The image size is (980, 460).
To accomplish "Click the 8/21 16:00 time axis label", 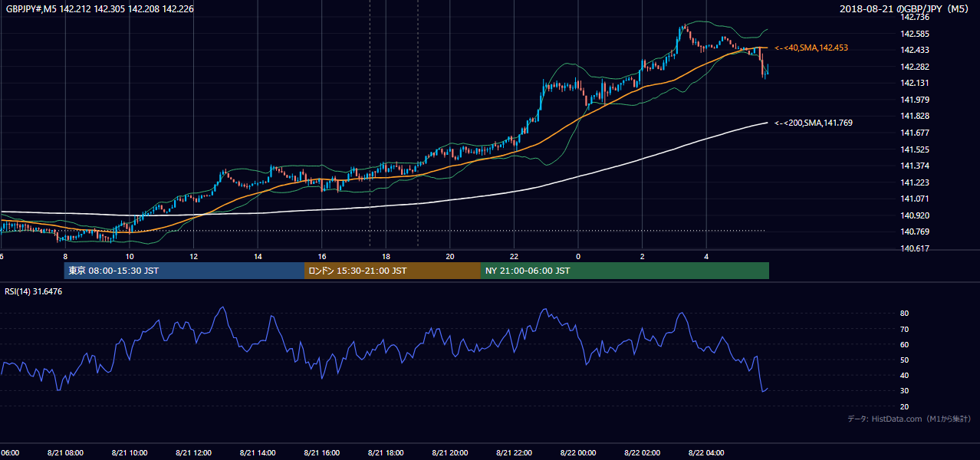I will (322, 453).
